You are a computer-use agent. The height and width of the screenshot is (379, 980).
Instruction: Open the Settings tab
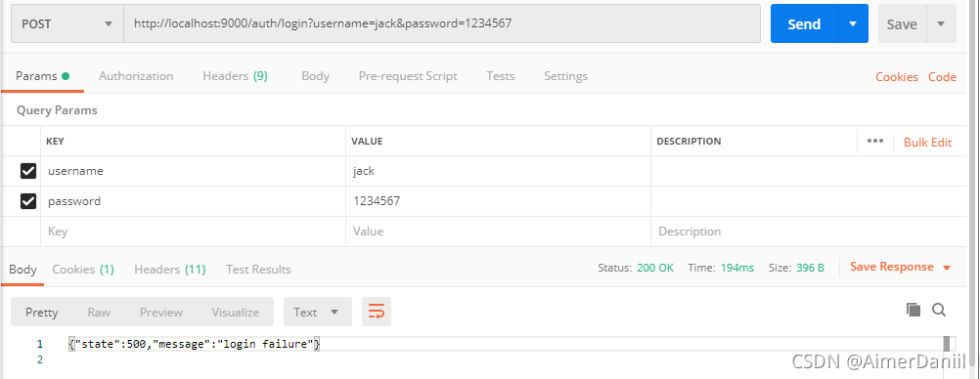tap(565, 76)
